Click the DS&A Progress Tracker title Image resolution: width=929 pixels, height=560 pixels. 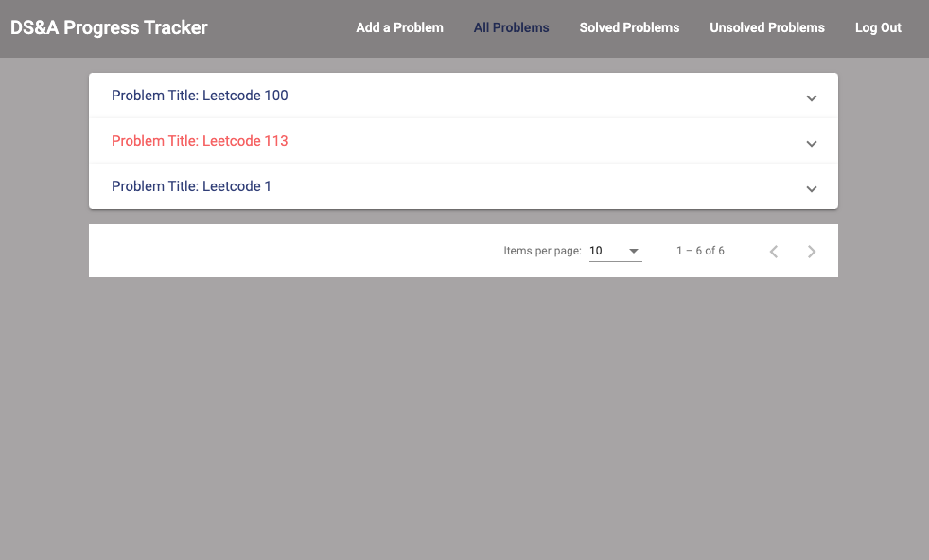[x=109, y=27]
